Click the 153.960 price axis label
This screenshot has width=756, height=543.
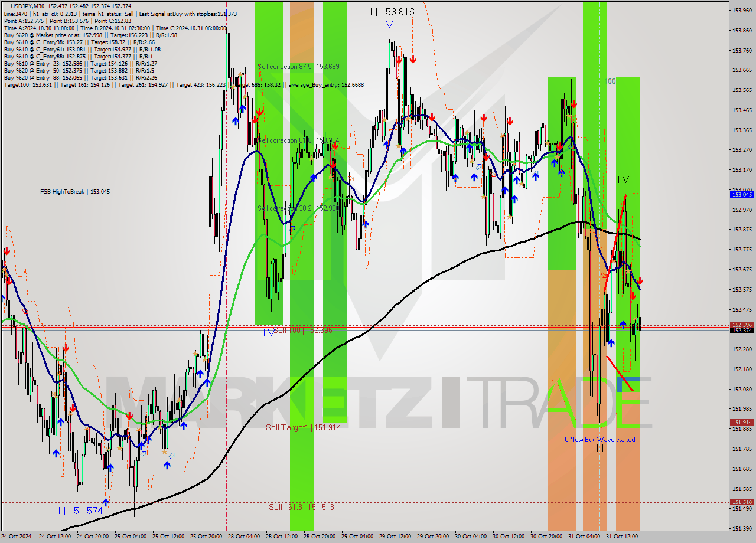742,11
